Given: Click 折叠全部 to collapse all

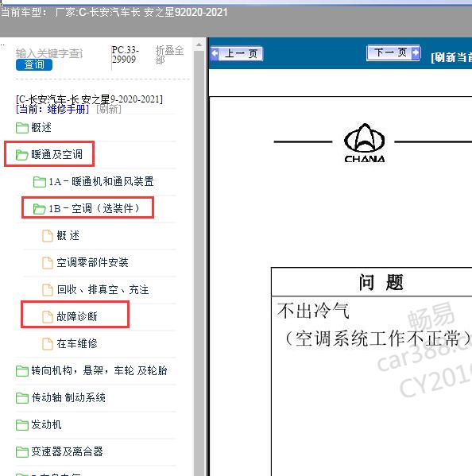Looking at the screenshot, I should (169, 55).
